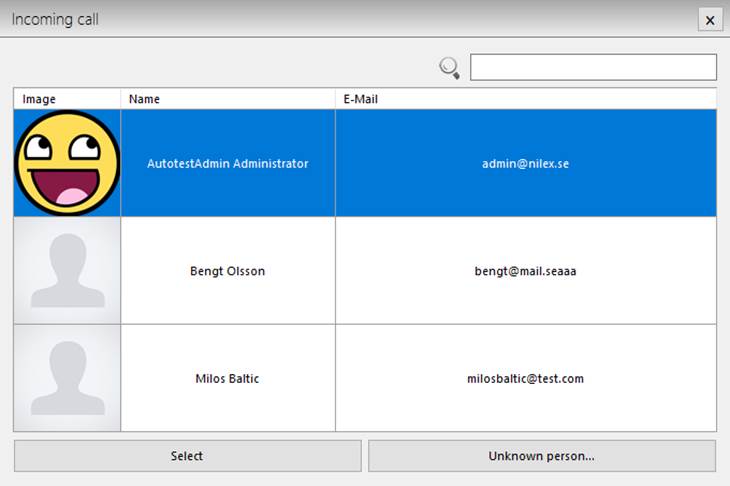The image size is (730, 486).
Task: Click Bengt Olsson's placeholder avatar
Action: [67, 271]
